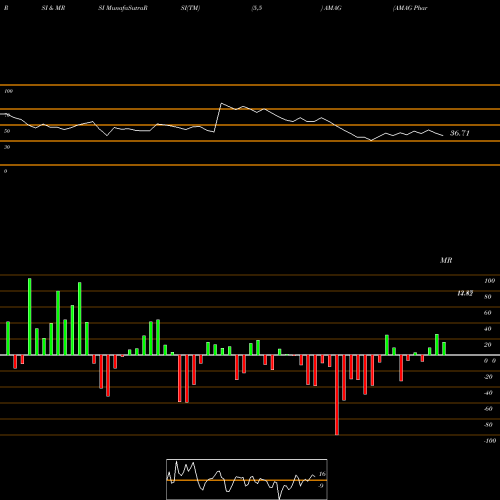
Task: Click the MR value 12.82 label
Action: [x=465, y=293]
